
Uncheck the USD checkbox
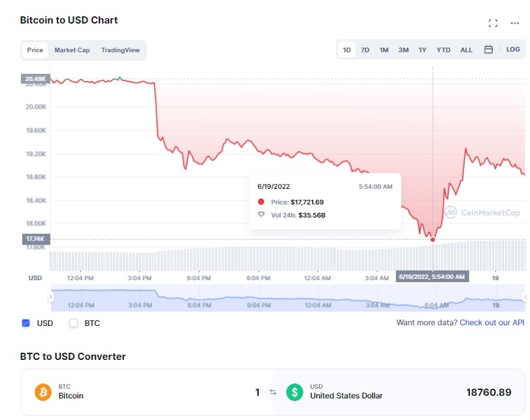click(x=26, y=323)
